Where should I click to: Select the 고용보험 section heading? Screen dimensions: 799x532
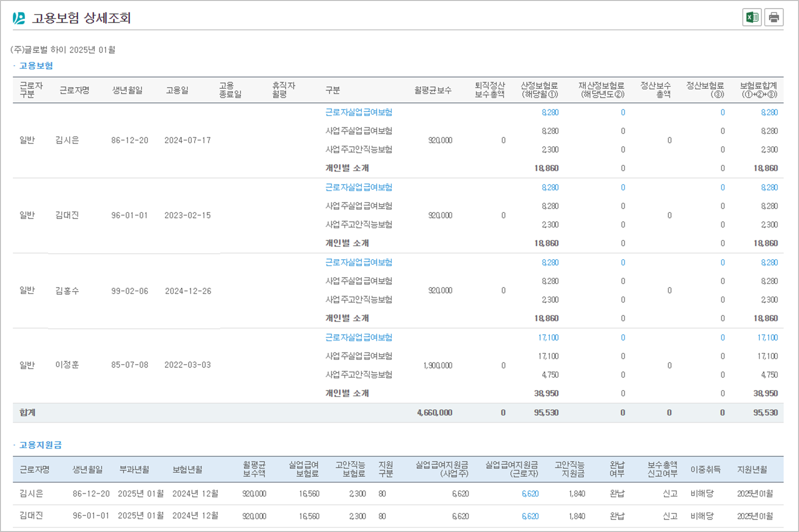[x=36, y=65]
